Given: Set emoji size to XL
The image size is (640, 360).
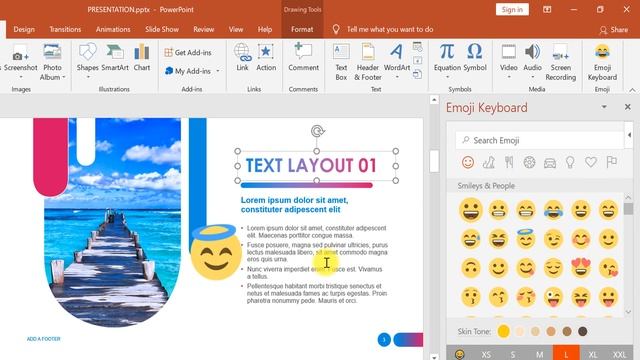Looking at the screenshot, I should pyautogui.click(x=593, y=354).
